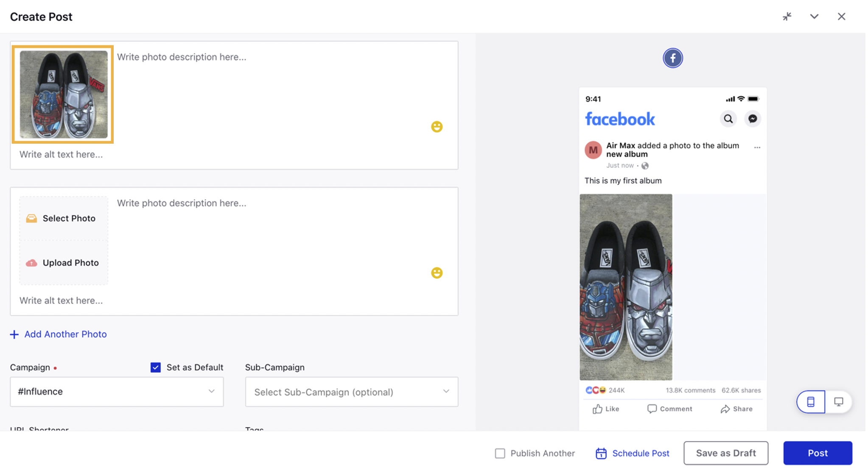Click the Messenger icon in Facebook preview
Viewport: 868px width, 473px height.
(753, 119)
